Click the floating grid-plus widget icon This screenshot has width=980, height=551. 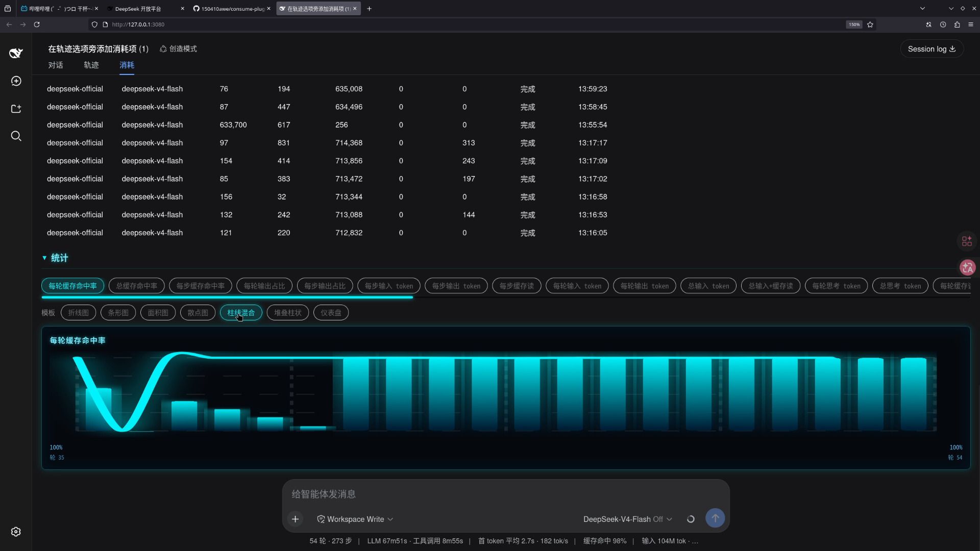967,241
